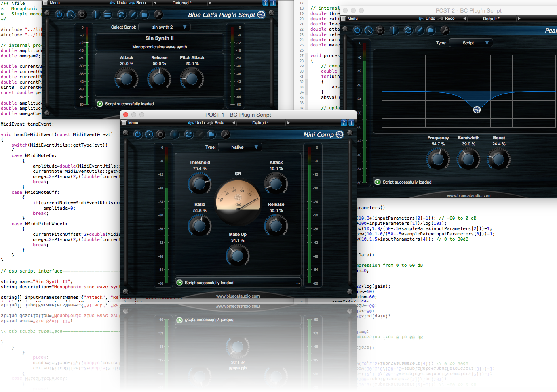The image size is (557, 392).
Task: Click knob-view icon in POST 2 toolbar
Action: [x=369, y=30]
